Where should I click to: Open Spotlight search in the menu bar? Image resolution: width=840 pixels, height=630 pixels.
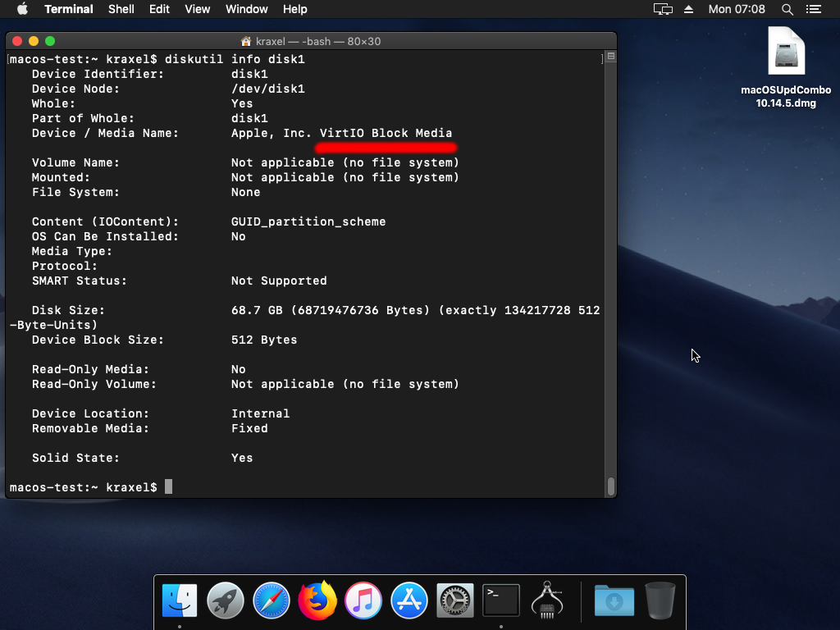coord(787,9)
